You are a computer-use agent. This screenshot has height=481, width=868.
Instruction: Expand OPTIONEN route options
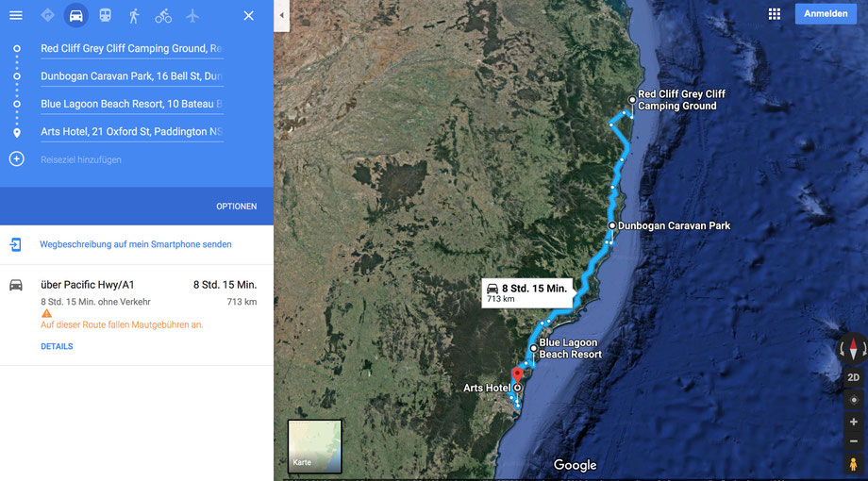coord(237,207)
